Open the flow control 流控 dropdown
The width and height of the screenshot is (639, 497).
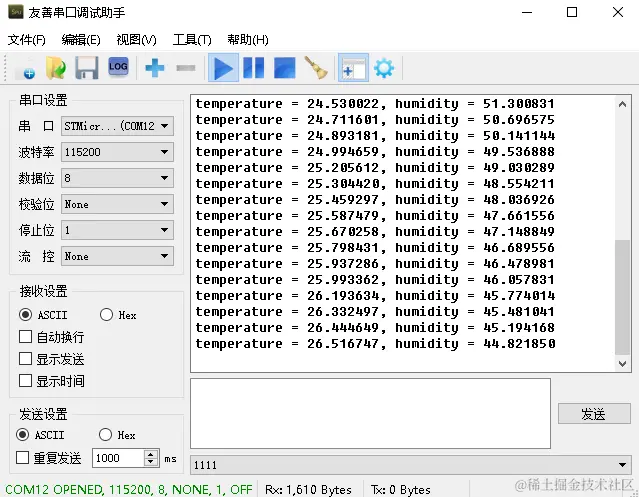(117, 256)
